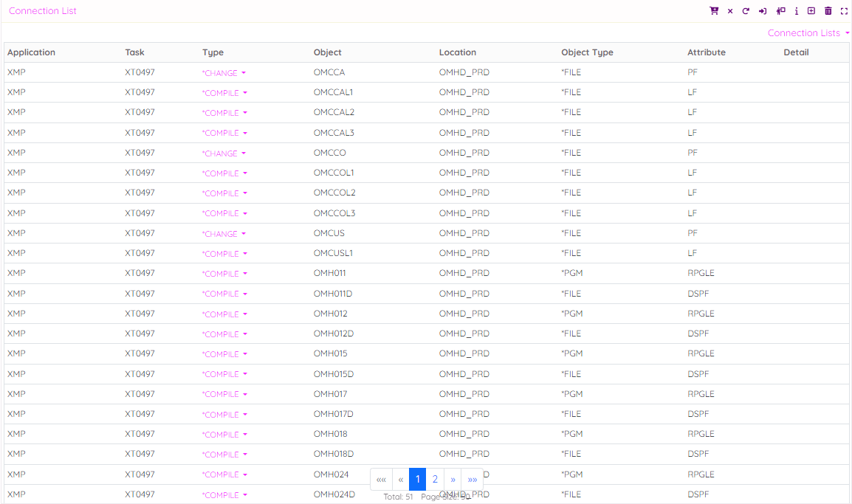
Task: Click the Connection List title
Action: click(43, 11)
